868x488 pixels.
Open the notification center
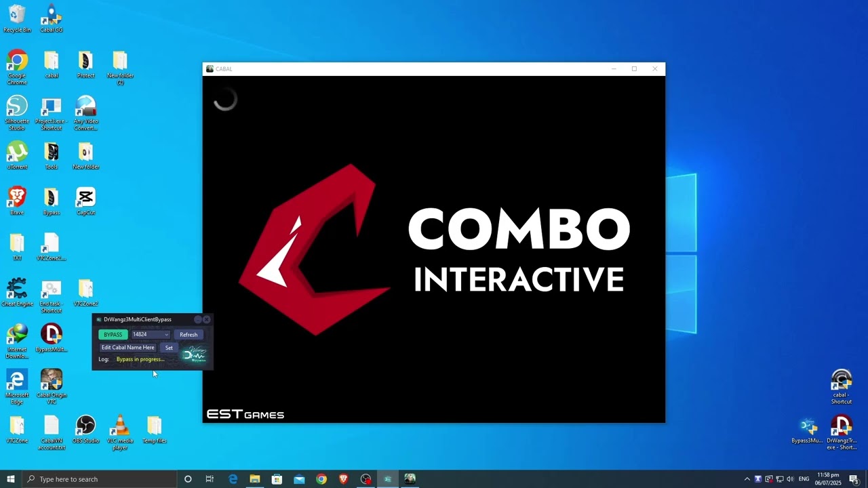(x=854, y=479)
